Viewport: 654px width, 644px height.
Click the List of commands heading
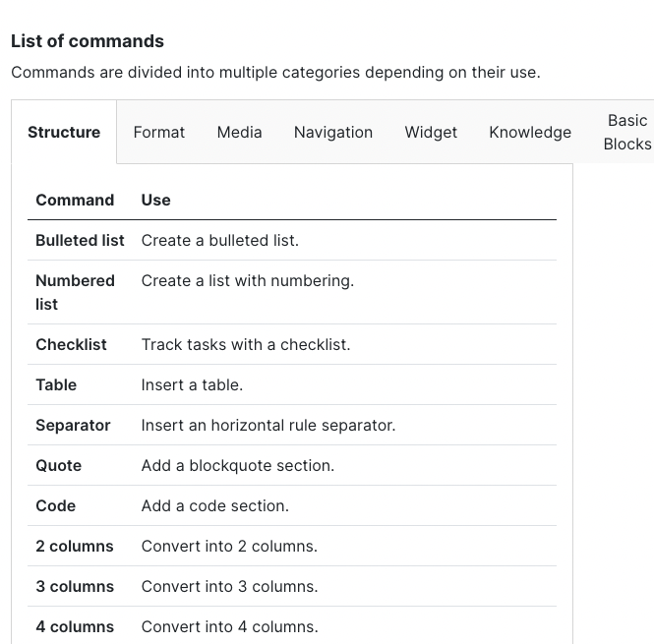tap(88, 41)
